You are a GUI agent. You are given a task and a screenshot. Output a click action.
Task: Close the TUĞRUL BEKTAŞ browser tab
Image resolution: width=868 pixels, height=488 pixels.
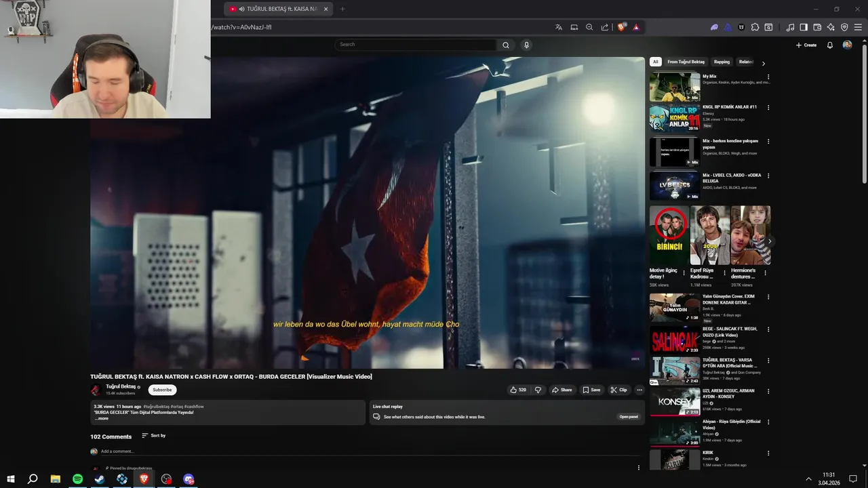tap(325, 9)
